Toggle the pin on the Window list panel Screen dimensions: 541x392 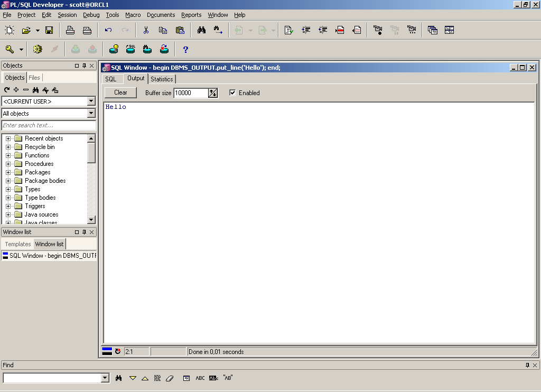(x=83, y=232)
